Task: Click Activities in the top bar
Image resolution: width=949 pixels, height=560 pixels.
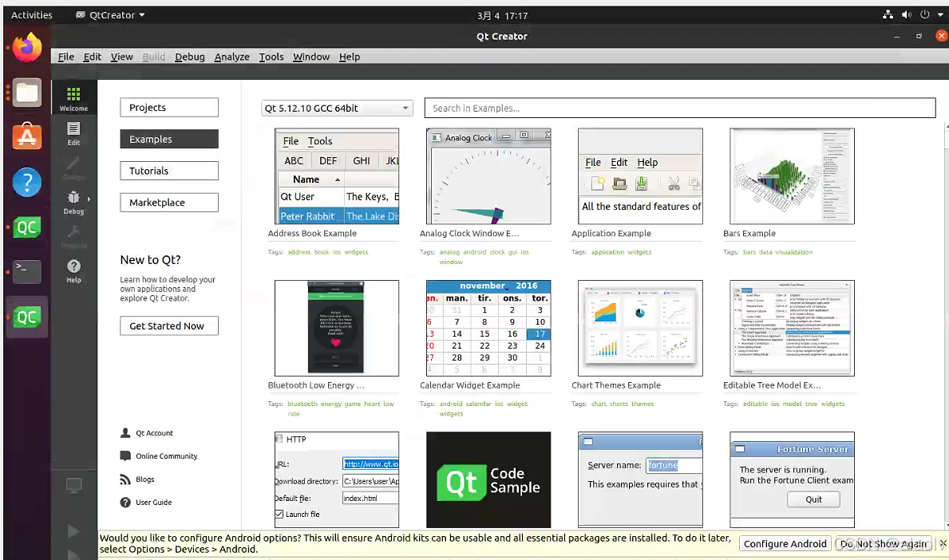Action: [x=31, y=15]
